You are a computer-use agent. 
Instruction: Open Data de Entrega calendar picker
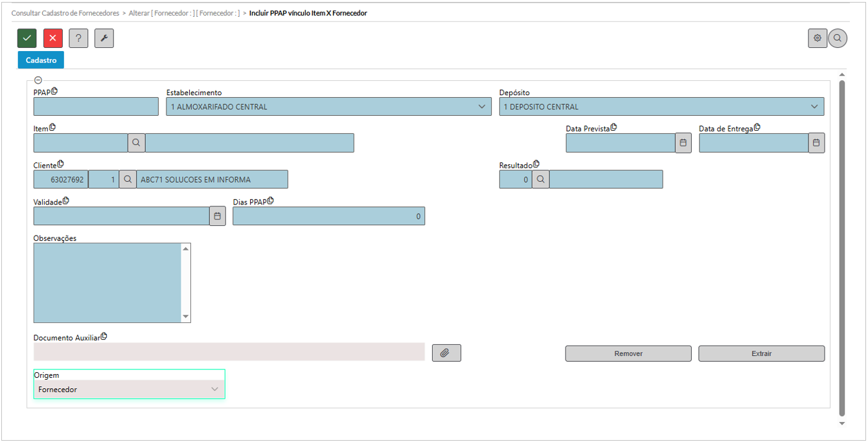tap(816, 143)
